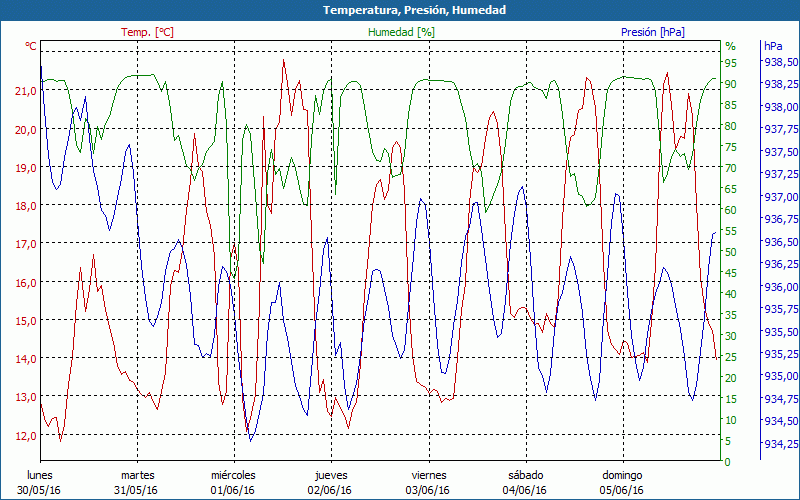800x500 pixels.
Task: Click the 95 humidity axis value
Action: click(731, 62)
